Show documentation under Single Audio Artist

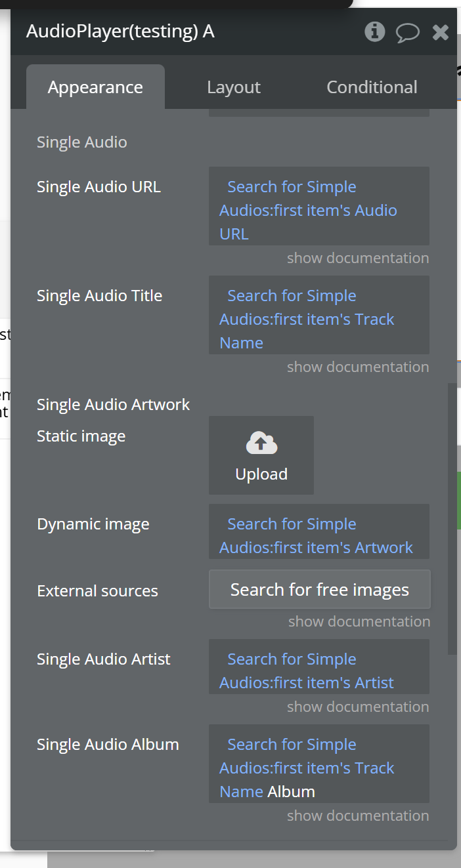point(358,707)
